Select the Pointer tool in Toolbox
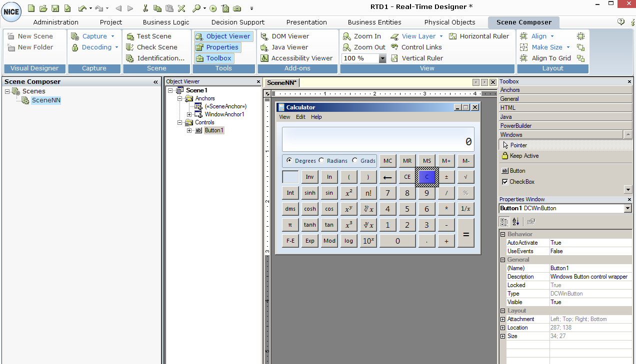636x364 pixels. click(x=565, y=145)
